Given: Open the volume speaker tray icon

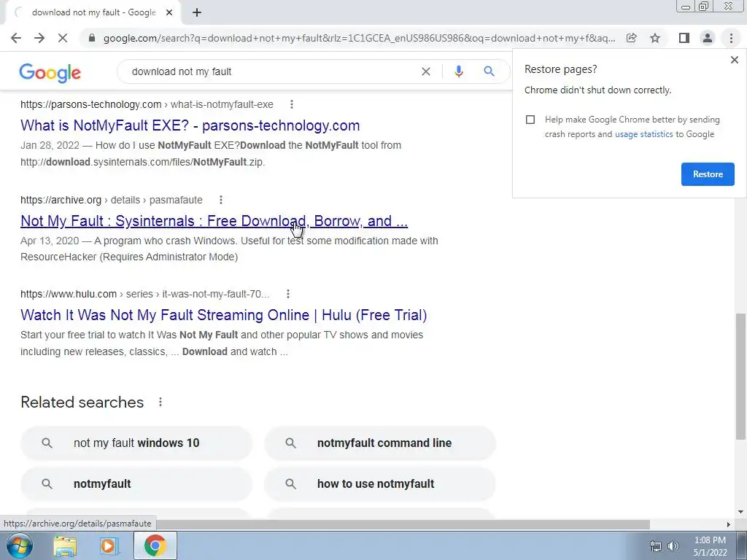Looking at the screenshot, I should [673, 547].
